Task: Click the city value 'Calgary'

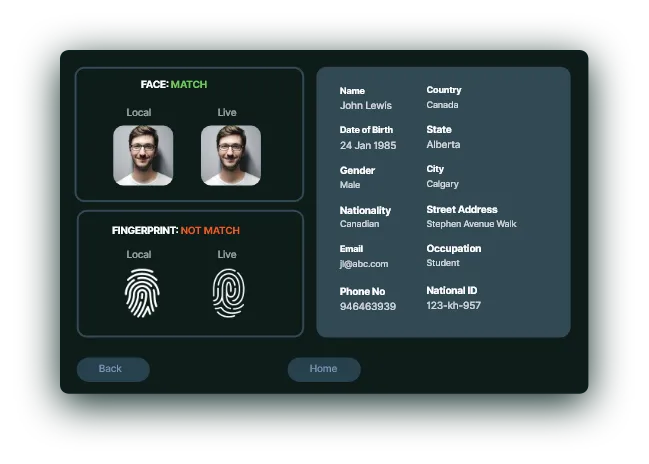Action: [x=442, y=184]
